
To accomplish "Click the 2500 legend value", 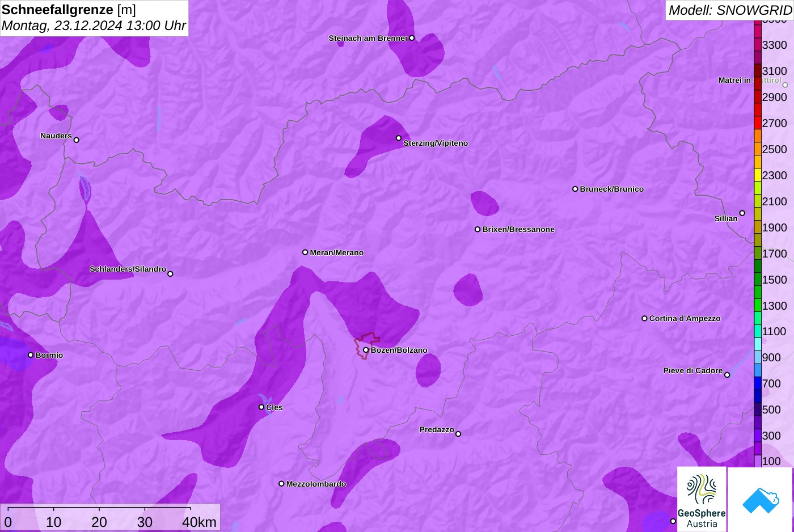I will (774, 149).
